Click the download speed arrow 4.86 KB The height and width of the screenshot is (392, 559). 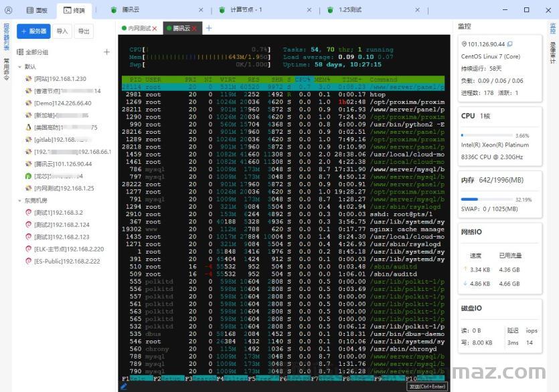click(465, 284)
